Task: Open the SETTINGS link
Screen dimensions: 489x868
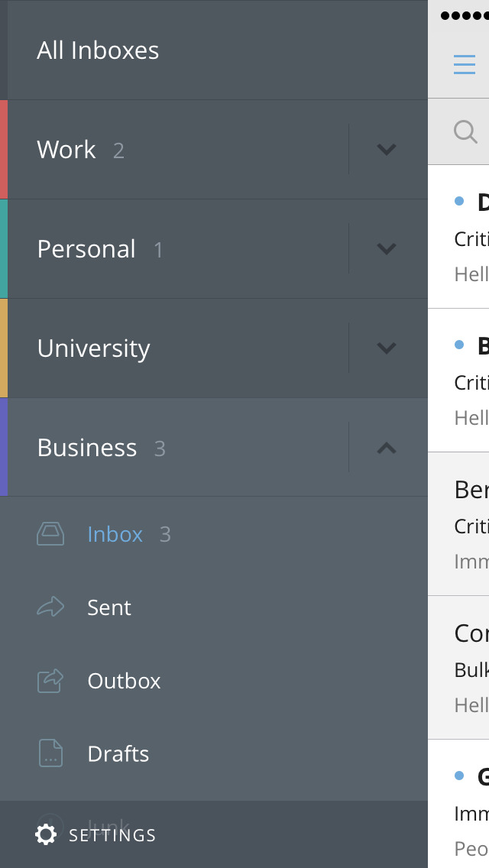Action: click(112, 835)
